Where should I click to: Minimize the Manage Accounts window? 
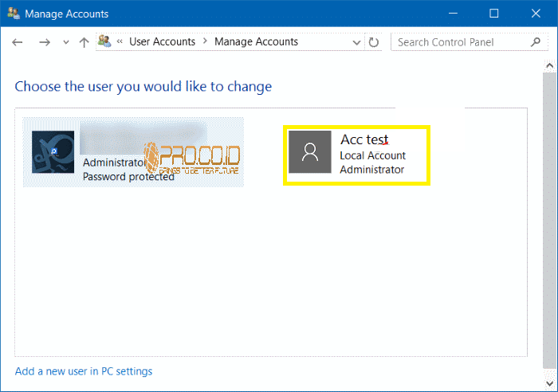[453, 14]
